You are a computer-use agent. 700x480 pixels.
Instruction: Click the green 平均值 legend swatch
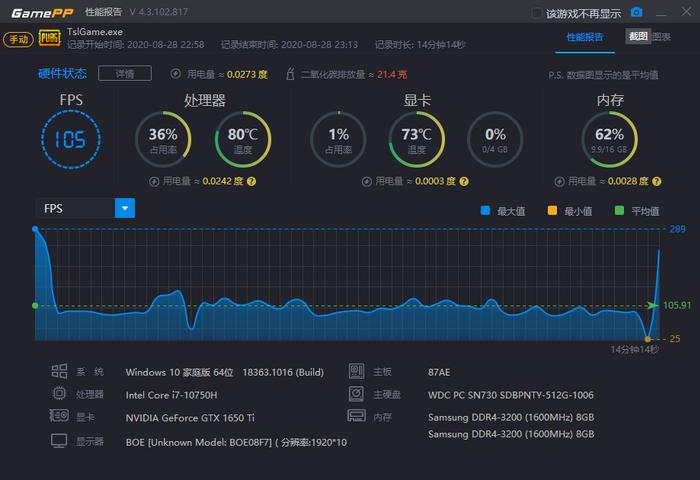pos(619,210)
